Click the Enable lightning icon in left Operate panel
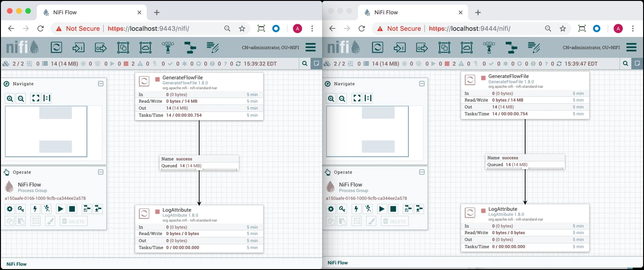644x270 pixels. coord(35,209)
